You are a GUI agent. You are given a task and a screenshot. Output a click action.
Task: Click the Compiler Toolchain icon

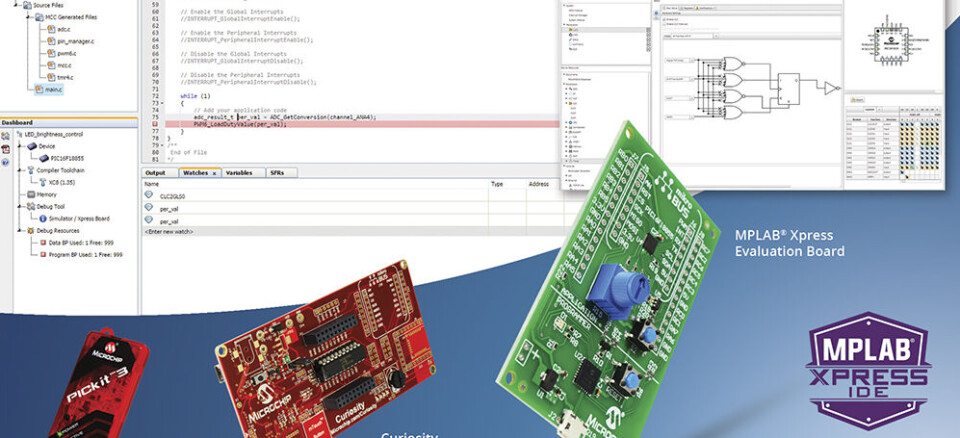(31, 170)
